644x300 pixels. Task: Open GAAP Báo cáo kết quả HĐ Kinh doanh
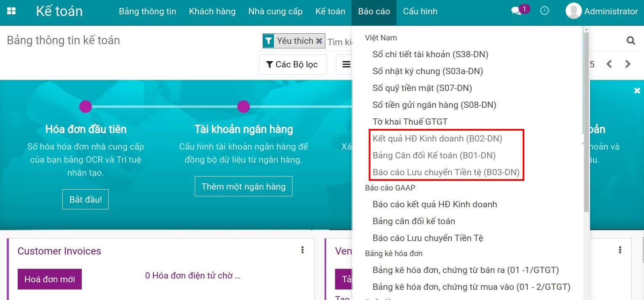(435, 204)
